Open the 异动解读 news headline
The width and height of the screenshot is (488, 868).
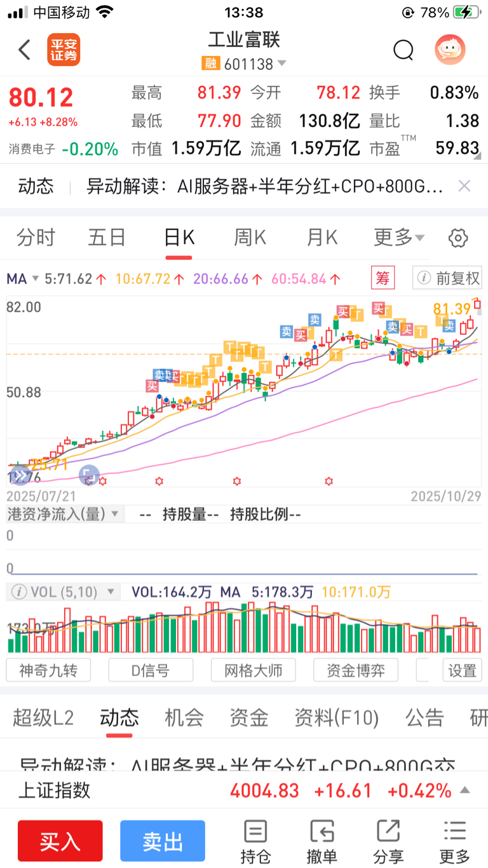(x=265, y=186)
